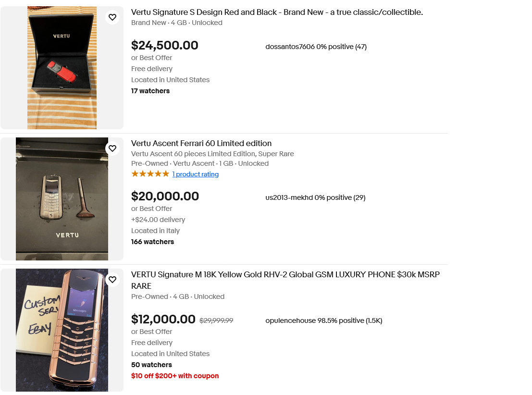The width and height of the screenshot is (532, 395).
Task: View the red Vertu phone in box thumbnail
Action: [62, 68]
